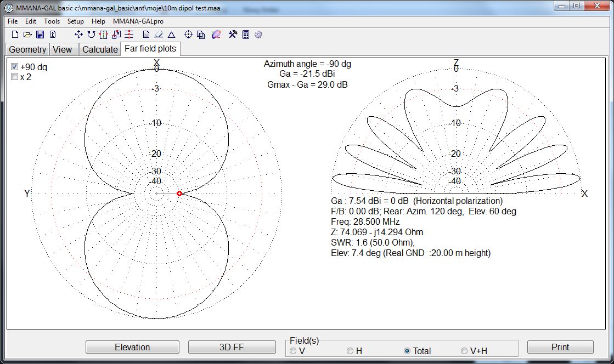Open the Setup menu

[x=76, y=21]
